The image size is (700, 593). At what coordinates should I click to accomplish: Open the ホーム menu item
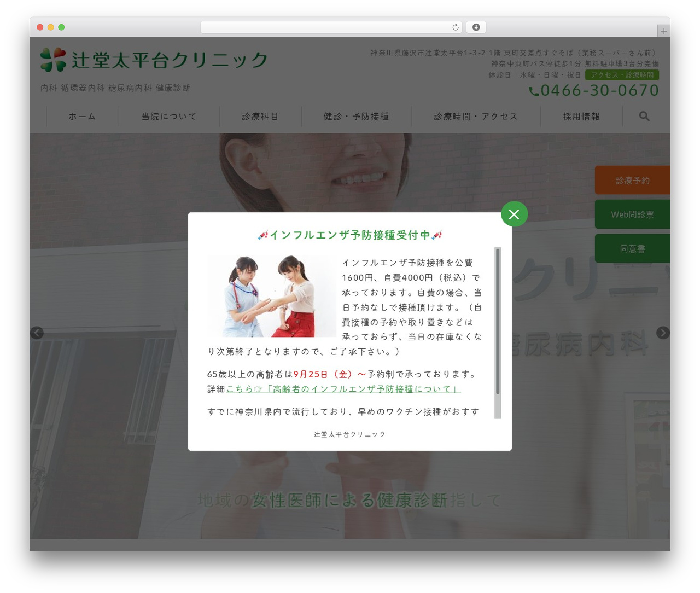(x=82, y=117)
